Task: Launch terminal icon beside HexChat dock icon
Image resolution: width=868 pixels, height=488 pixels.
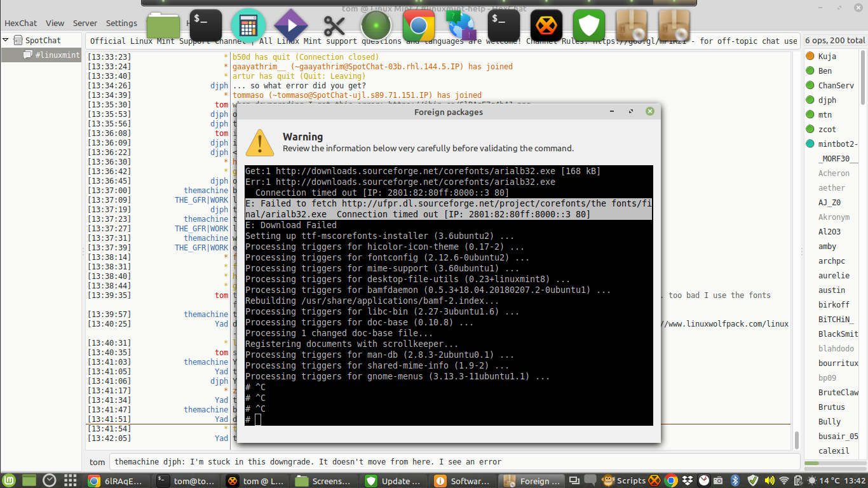Action: [x=504, y=26]
